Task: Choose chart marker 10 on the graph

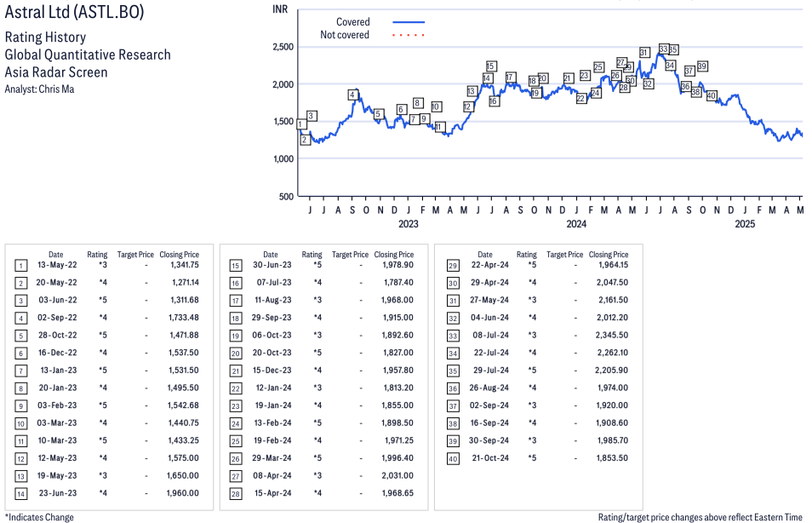Action: click(436, 106)
